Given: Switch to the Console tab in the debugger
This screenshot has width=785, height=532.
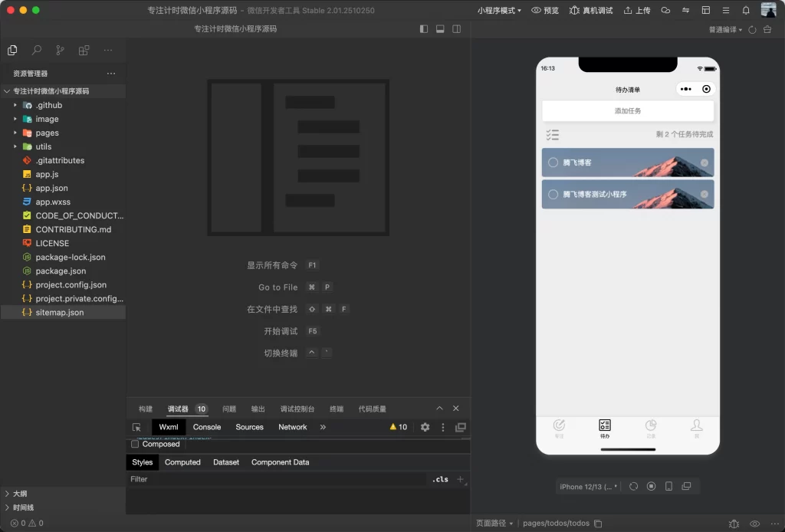Looking at the screenshot, I should click(206, 427).
